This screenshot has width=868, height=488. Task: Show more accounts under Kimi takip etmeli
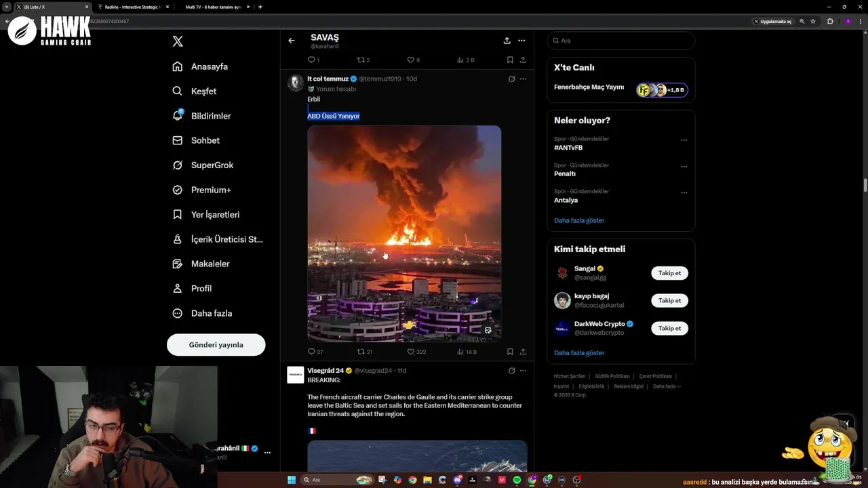click(x=579, y=352)
